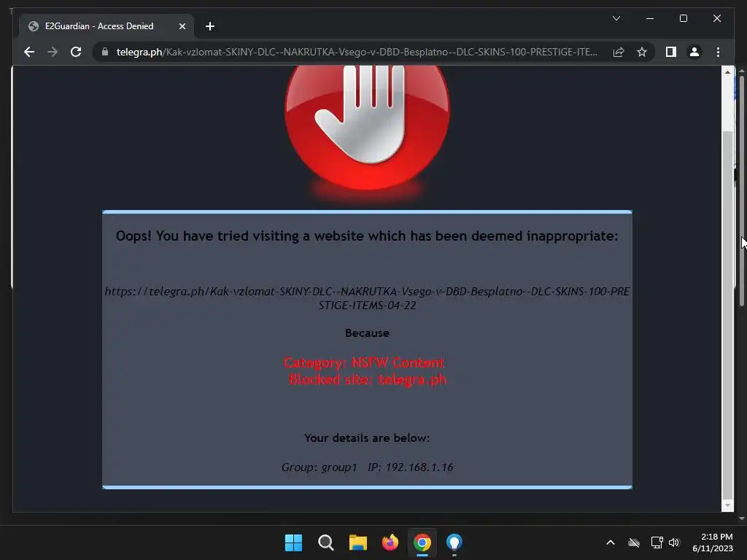Open the Chrome profile menu

694,52
